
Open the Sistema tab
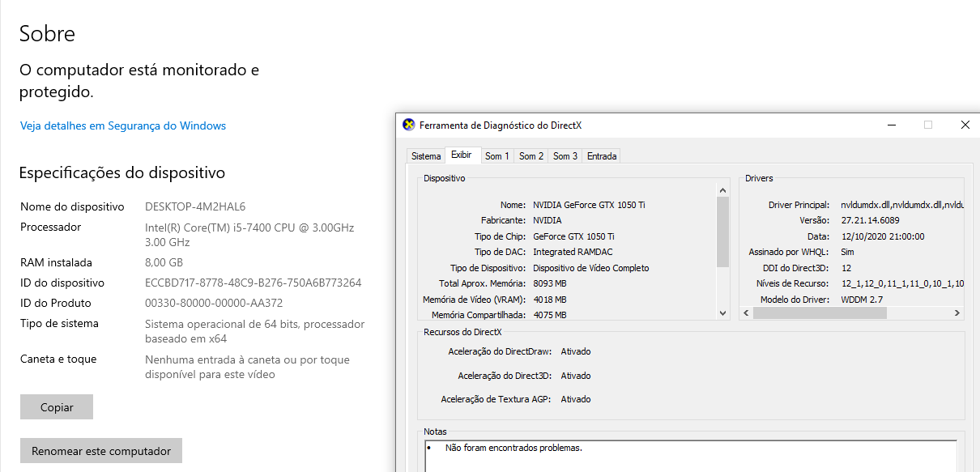point(426,156)
